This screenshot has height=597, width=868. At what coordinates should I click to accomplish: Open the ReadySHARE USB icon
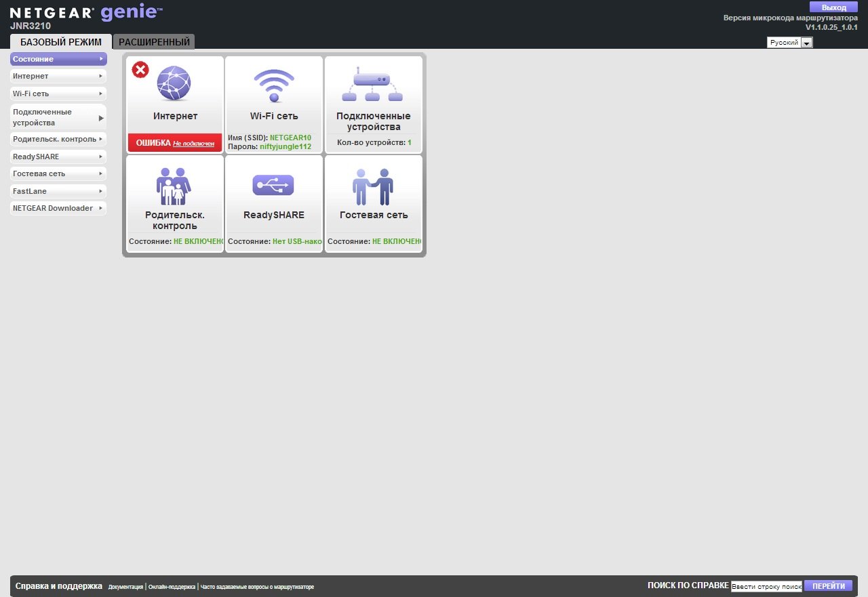point(273,185)
